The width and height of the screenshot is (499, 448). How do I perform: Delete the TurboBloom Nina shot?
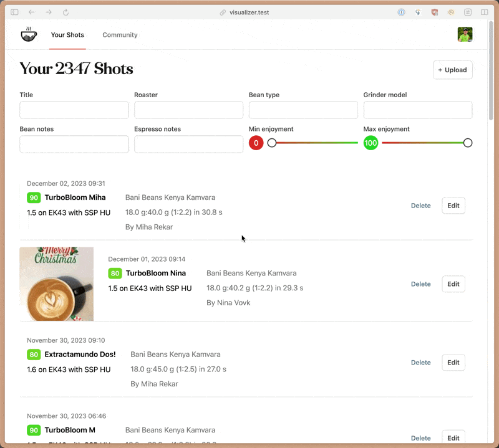click(x=420, y=284)
